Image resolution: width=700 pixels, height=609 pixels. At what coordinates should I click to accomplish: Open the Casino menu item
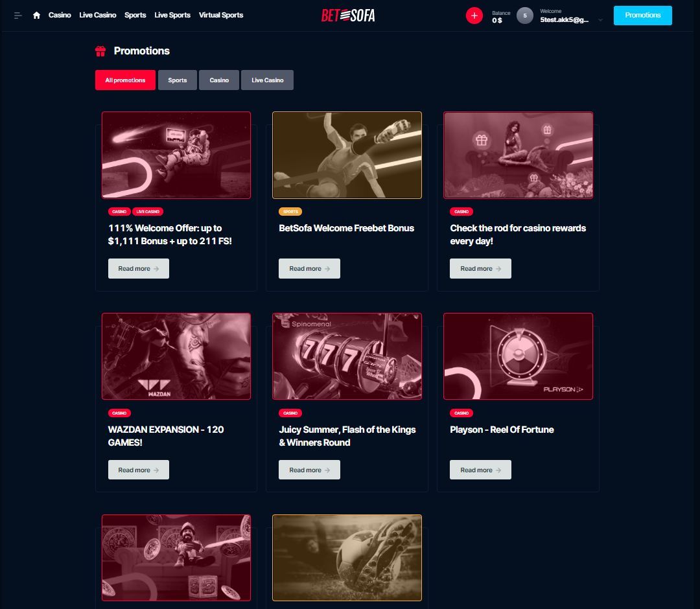60,15
